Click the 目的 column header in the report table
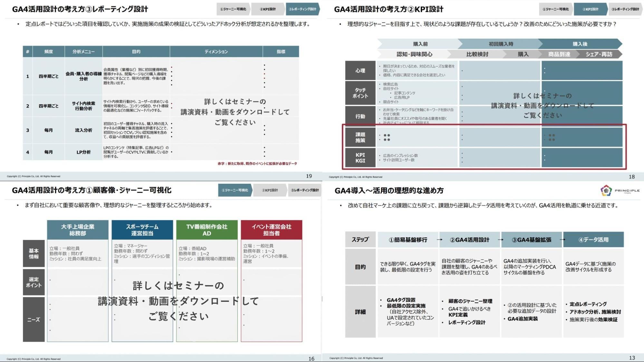 (136, 51)
